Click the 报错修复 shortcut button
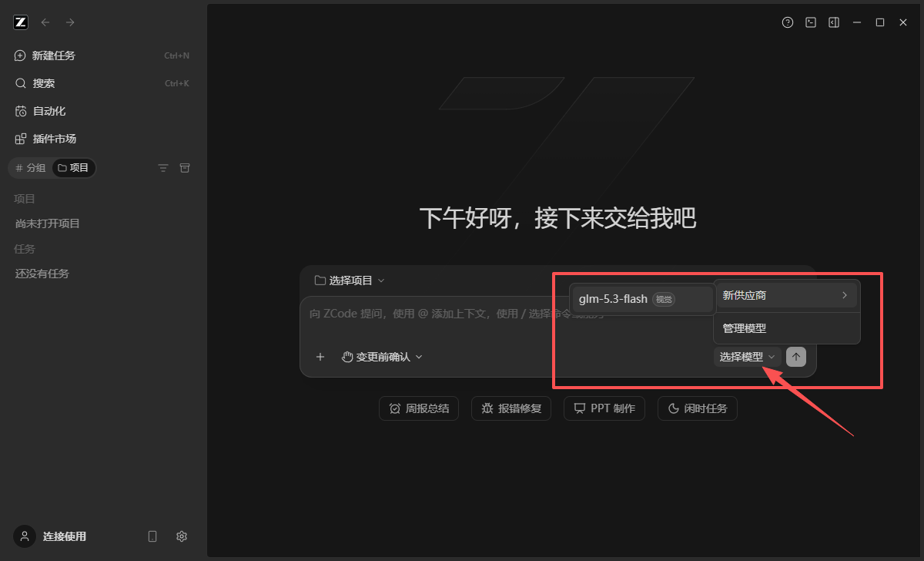924x561 pixels. pos(512,408)
